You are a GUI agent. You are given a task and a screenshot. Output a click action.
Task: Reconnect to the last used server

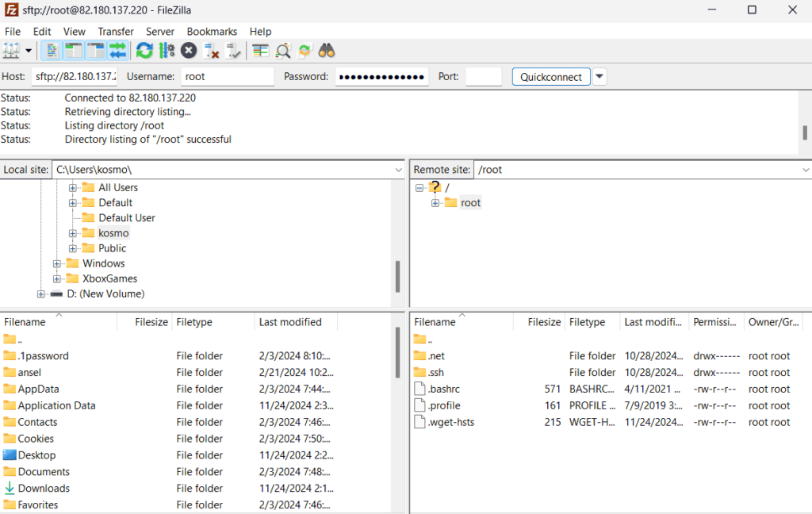coord(232,50)
